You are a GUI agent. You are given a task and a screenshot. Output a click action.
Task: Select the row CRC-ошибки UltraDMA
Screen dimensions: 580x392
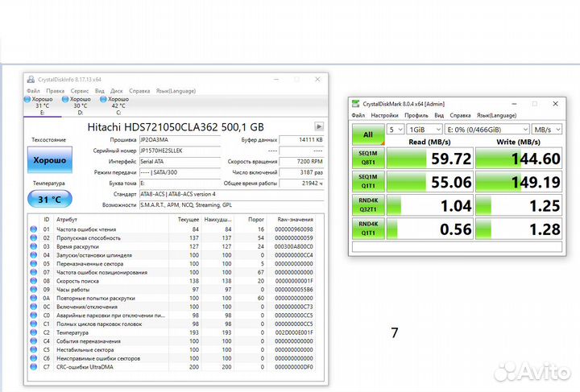[x=172, y=366]
